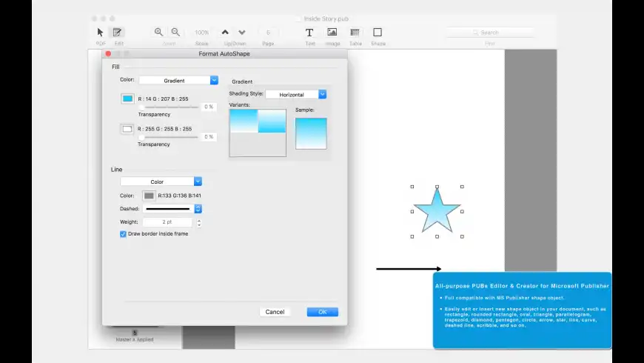Pick the first gradient cyan color swatch
644x363 pixels.
click(x=127, y=99)
